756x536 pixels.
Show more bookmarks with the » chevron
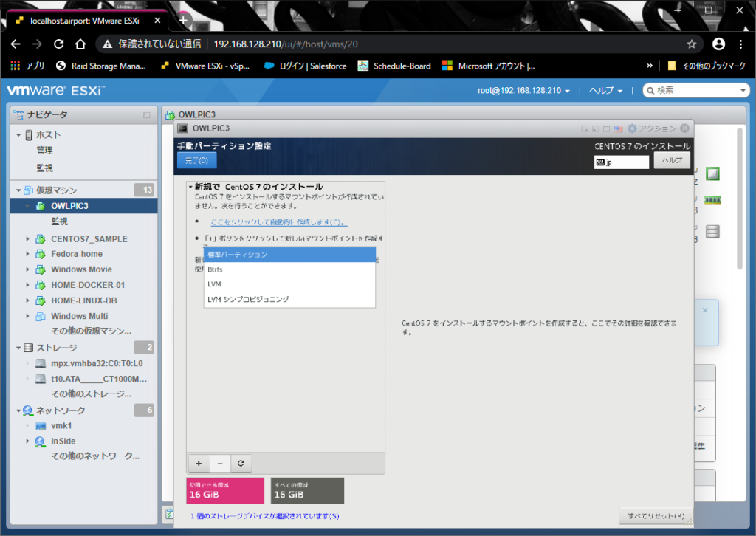click(x=650, y=66)
